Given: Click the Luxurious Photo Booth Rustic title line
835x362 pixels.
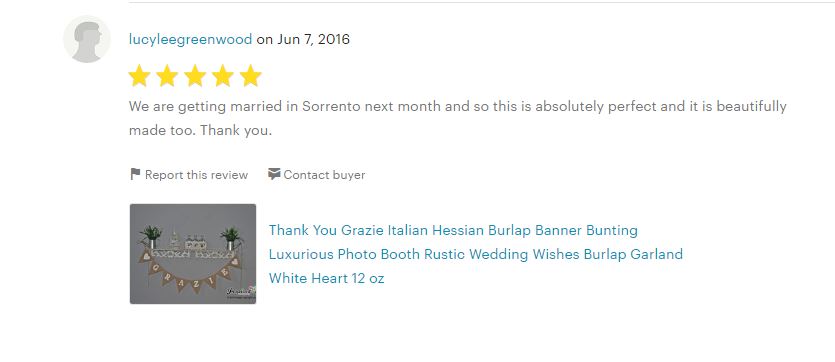Looking at the screenshot, I should 476,254.
